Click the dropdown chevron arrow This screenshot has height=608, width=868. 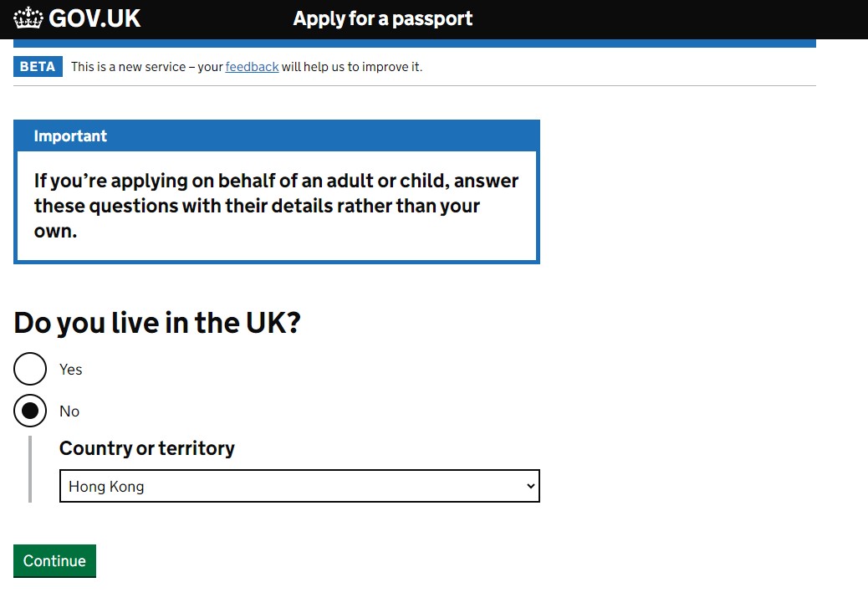(x=528, y=486)
